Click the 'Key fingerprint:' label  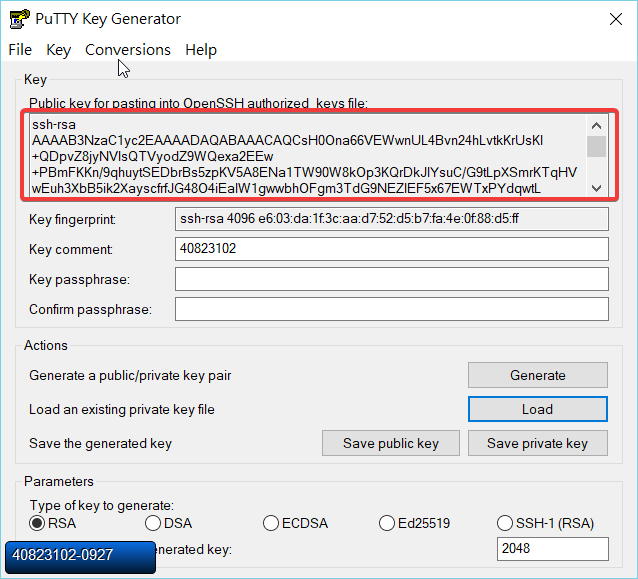click(72, 220)
